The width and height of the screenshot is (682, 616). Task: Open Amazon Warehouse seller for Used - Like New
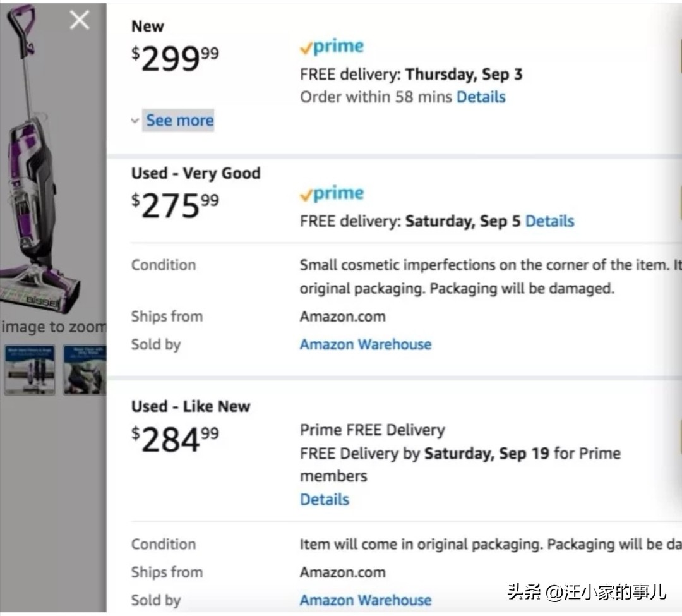(365, 600)
